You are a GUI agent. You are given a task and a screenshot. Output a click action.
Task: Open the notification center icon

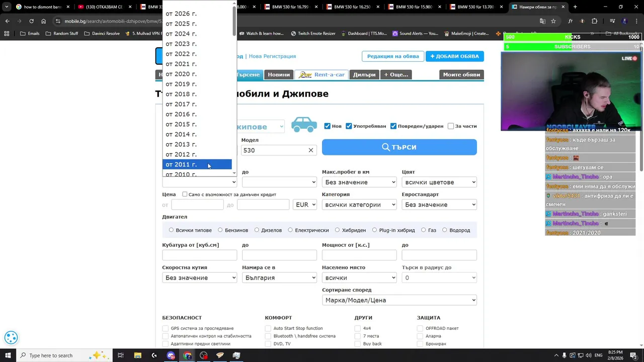point(633,355)
